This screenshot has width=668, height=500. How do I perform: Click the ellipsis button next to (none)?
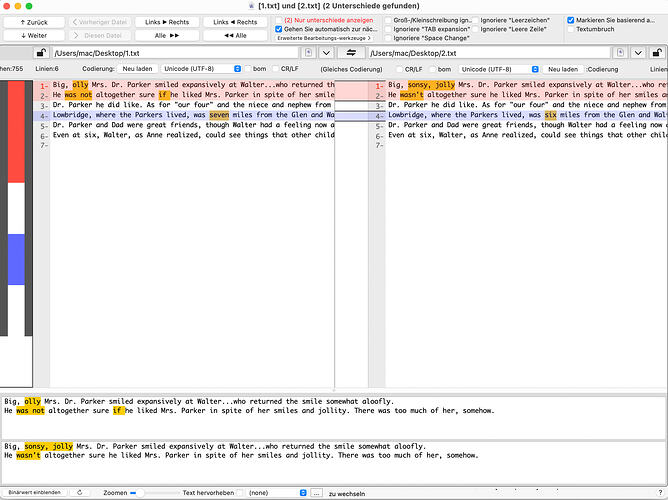pyautogui.click(x=316, y=493)
